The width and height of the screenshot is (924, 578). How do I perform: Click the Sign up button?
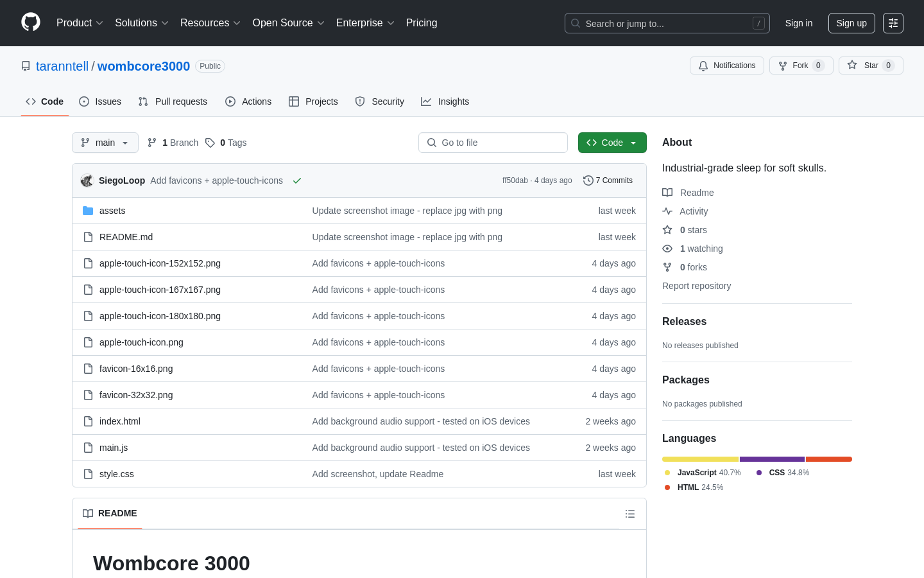click(x=851, y=23)
